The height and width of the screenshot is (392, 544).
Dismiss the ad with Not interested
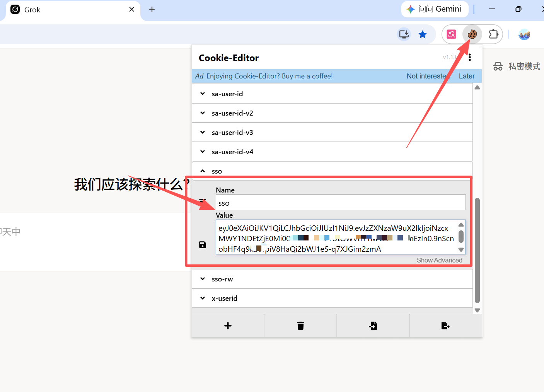click(x=427, y=76)
